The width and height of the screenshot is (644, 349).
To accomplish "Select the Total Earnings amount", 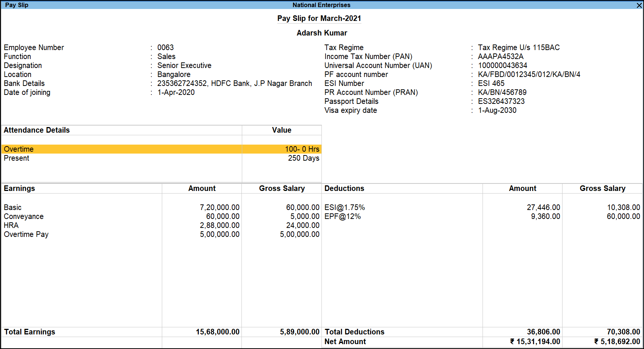I will tap(218, 331).
